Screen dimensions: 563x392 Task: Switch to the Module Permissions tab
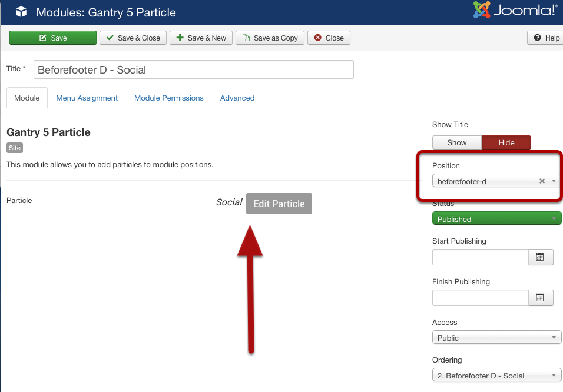tap(169, 98)
